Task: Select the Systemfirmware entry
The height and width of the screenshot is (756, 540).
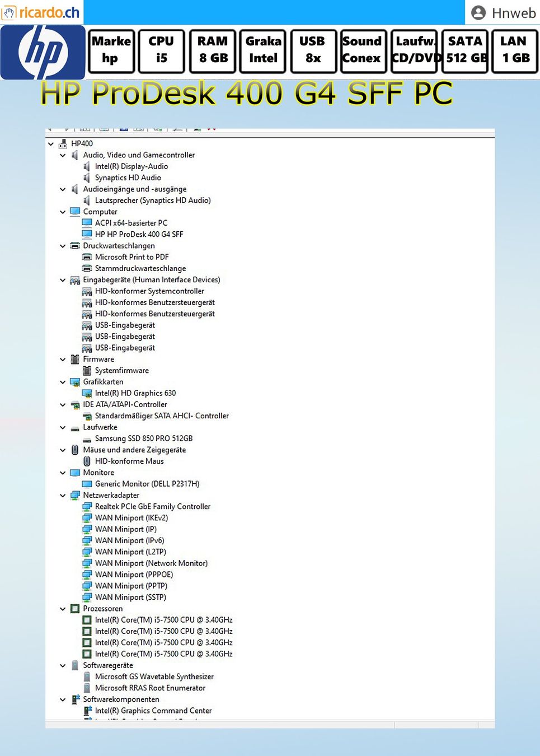Action: point(121,371)
